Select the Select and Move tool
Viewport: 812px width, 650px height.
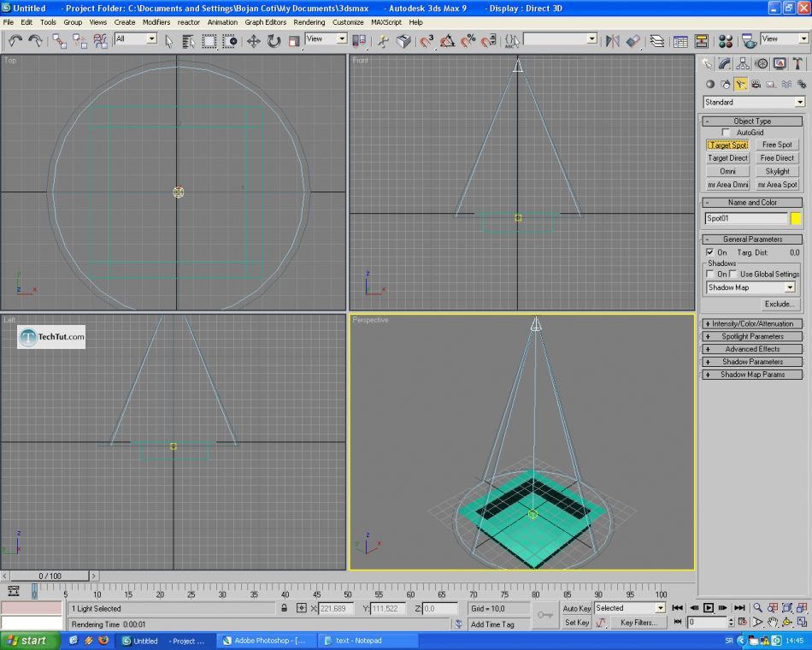tap(254, 40)
